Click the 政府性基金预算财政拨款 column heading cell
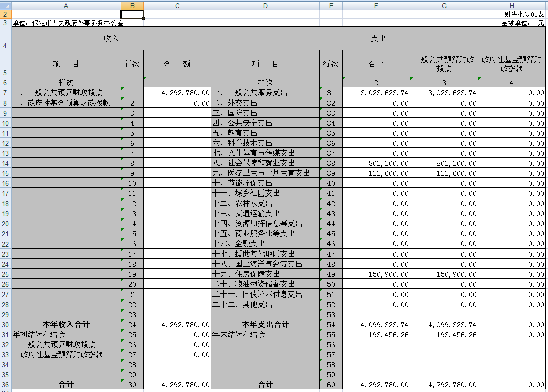This screenshot has height=392, width=548. 511,64
